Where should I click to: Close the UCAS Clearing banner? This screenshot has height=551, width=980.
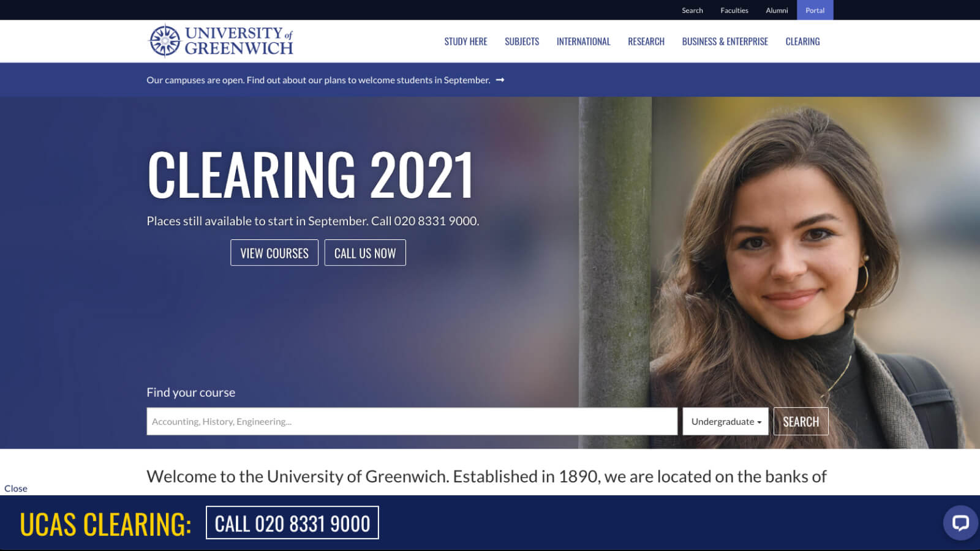[16, 489]
